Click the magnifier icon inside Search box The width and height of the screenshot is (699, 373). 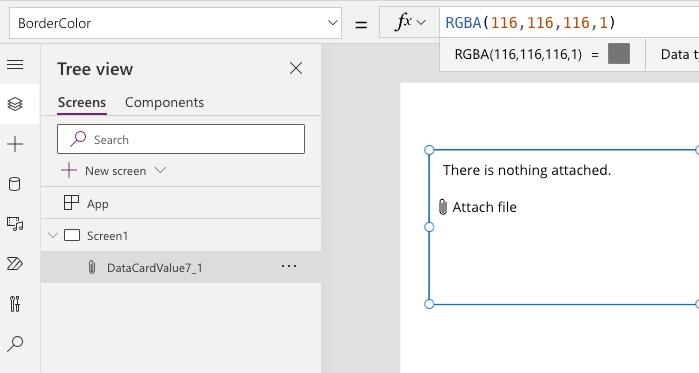coord(78,139)
